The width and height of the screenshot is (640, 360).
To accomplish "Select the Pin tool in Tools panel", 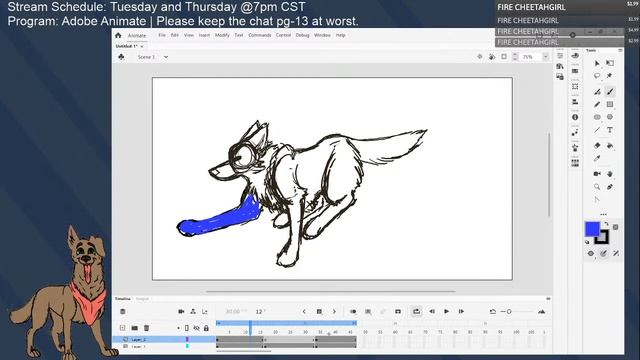I will click(x=610, y=76).
